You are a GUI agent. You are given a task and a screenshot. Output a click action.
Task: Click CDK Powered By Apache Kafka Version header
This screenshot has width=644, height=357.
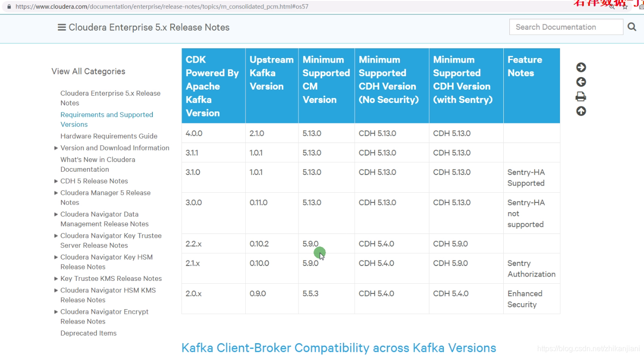point(213,86)
